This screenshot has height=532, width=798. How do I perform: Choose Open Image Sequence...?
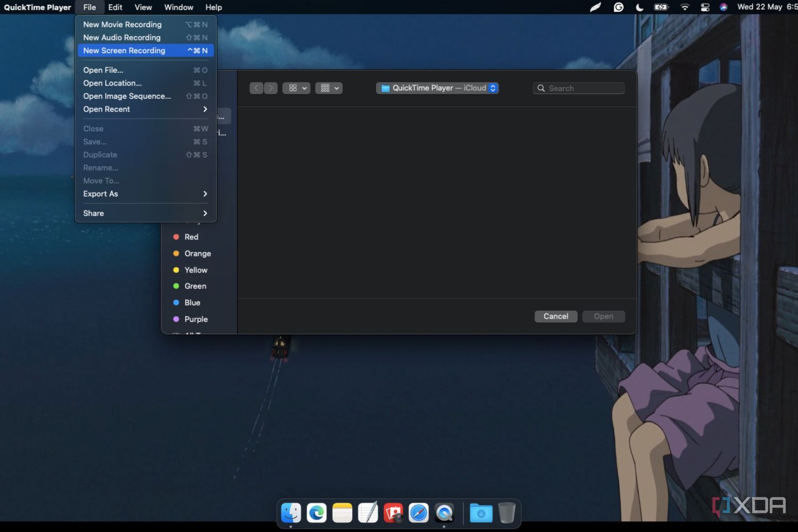click(x=145, y=96)
